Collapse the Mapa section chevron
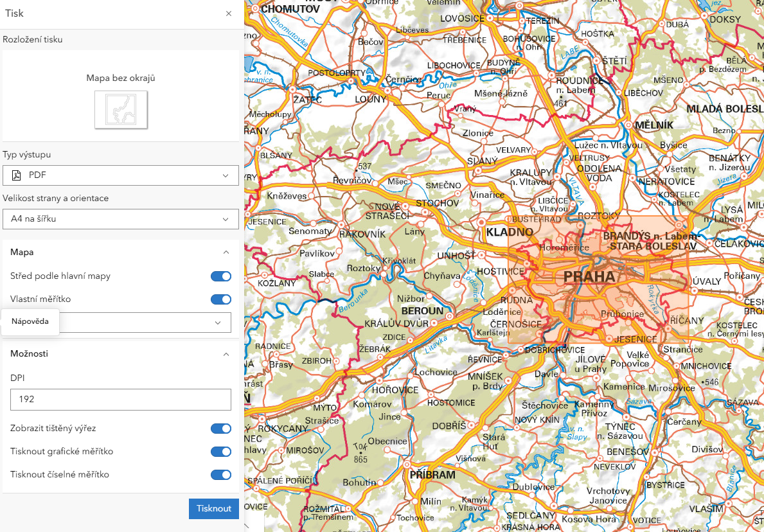 226,253
